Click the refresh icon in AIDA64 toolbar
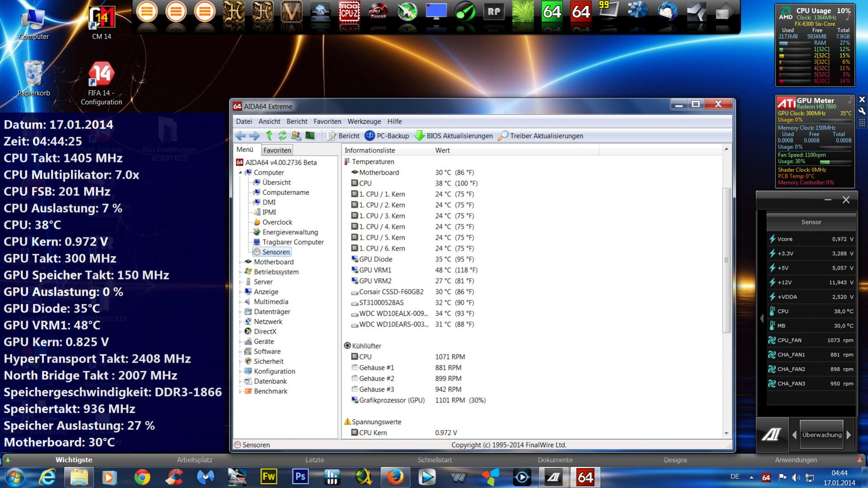This screenshot has height=488, width=868. coord(283,136)
